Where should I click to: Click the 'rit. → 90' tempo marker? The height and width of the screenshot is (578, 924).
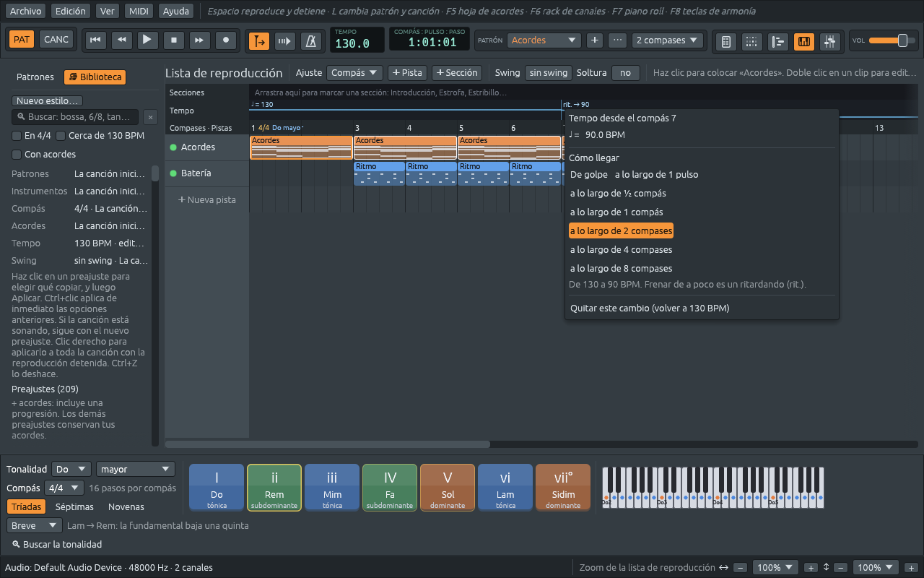click(576, 105)
